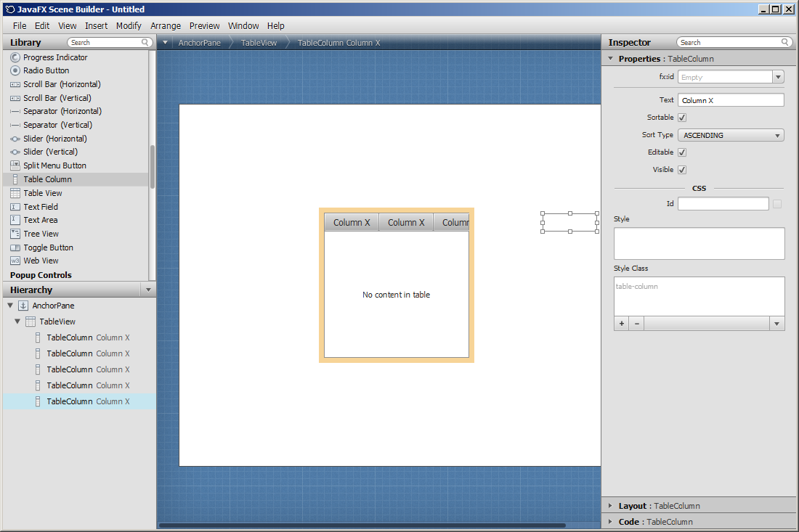Screen dimensions: 799x532
Task: Toggle the Editable checkbox
Action: pyautogui.click(x=682, y=152)
